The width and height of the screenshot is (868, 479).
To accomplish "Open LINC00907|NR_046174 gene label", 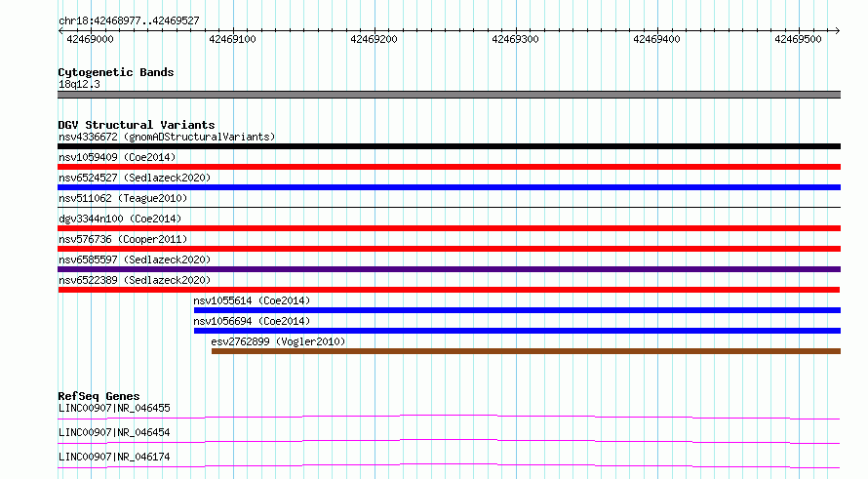I will pyautogui.click(x=114, y=457).
